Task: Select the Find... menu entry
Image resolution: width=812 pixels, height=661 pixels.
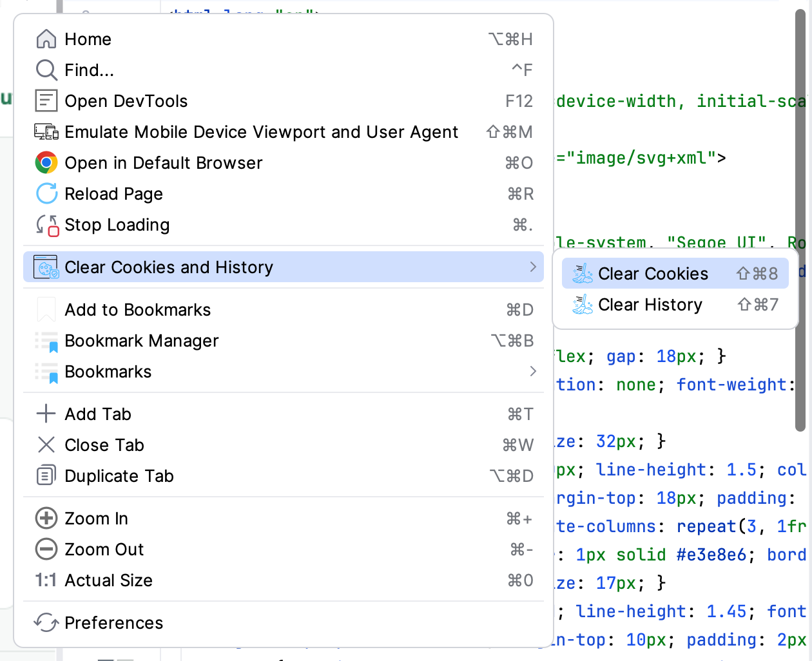Action: coord(284,70)
